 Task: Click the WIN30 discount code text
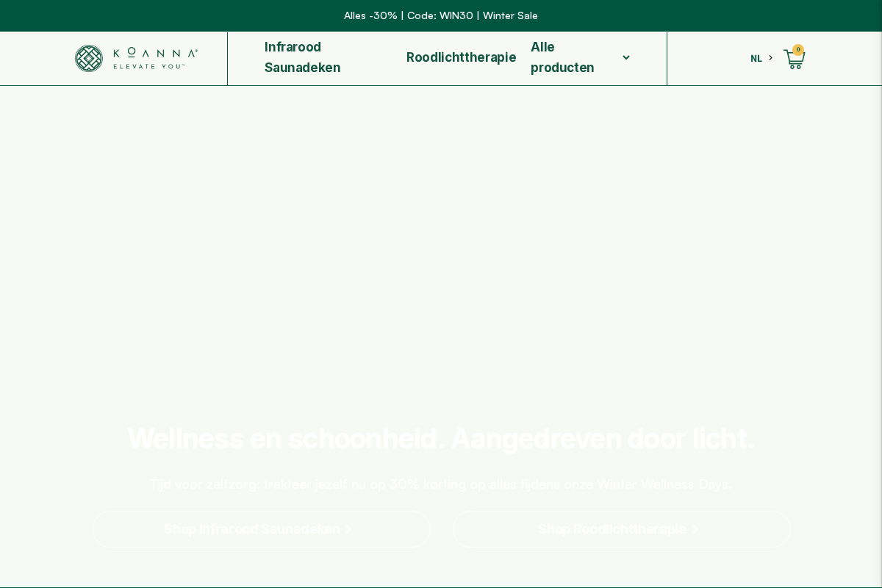tap(456, 15)
